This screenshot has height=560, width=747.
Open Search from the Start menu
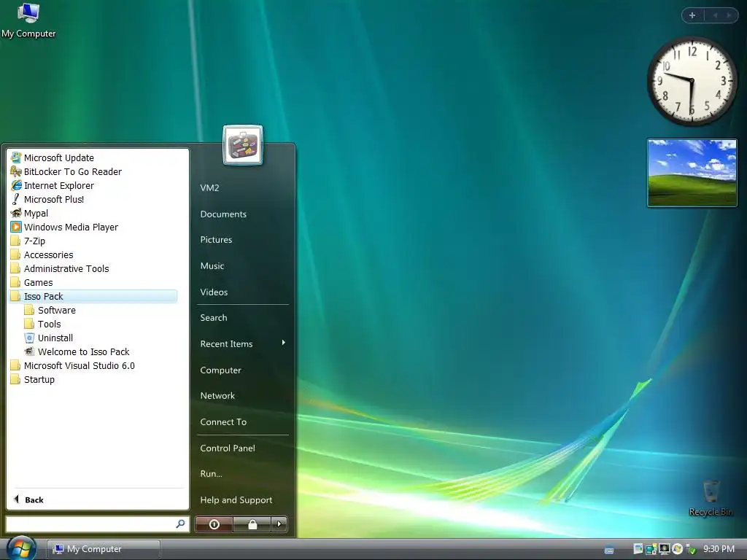pyautogui.click(x=214, y=318)
